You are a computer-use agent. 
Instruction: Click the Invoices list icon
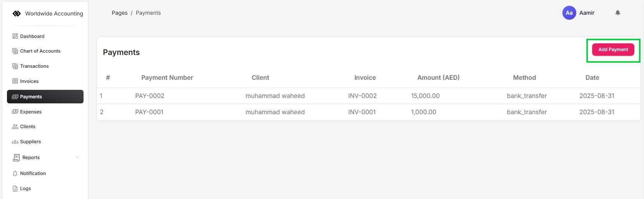pos(15,81)
